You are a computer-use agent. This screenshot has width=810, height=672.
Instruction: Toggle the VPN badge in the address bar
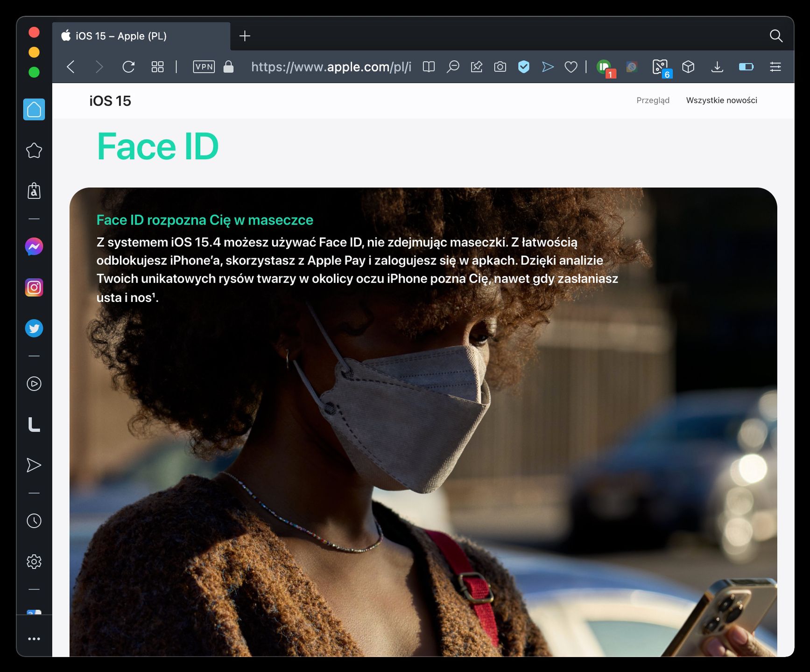tap(203, 67)
